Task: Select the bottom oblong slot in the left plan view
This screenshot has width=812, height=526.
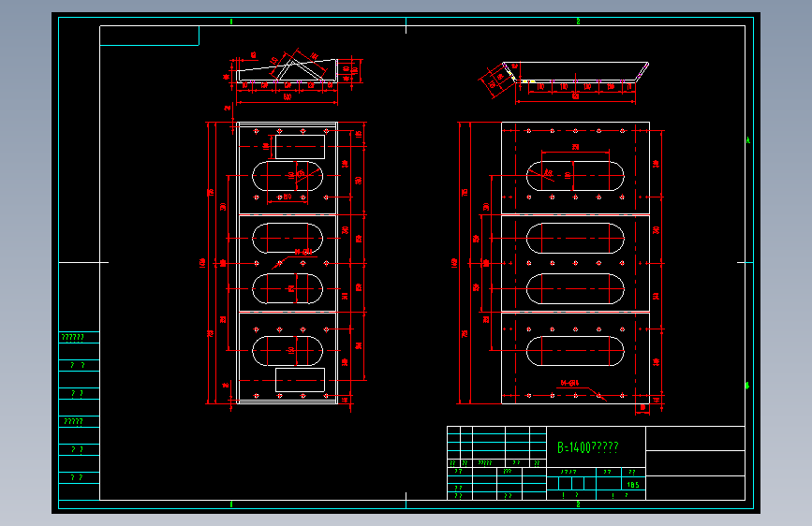Action: coord(288,350)
